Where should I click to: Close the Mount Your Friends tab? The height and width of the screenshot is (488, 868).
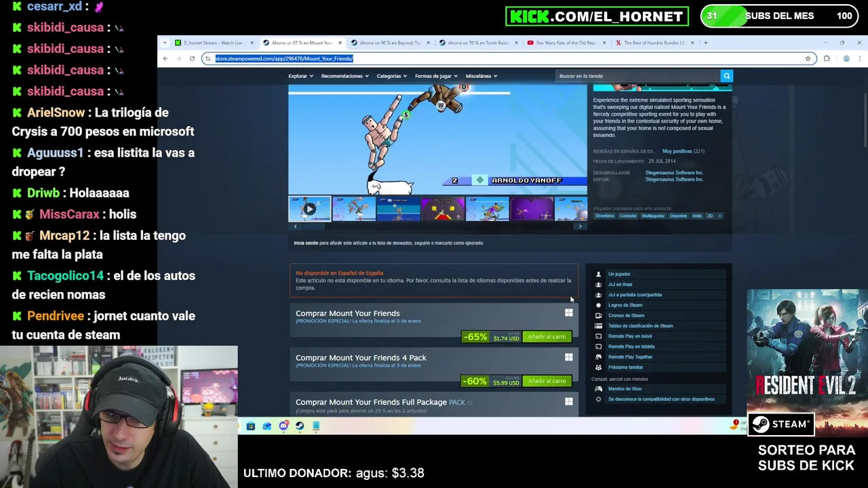[x=340, y=43]
